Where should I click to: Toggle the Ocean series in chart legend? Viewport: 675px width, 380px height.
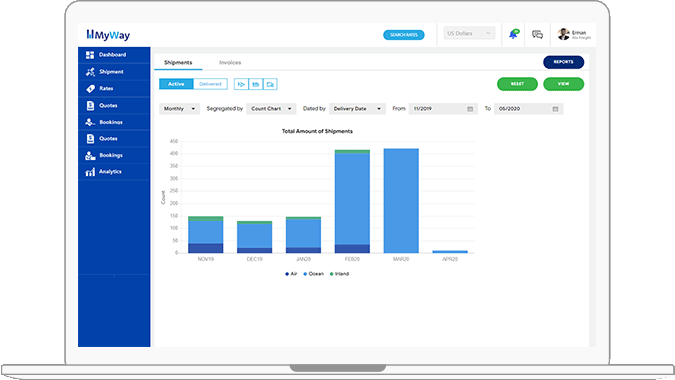[x=313, y=274]
